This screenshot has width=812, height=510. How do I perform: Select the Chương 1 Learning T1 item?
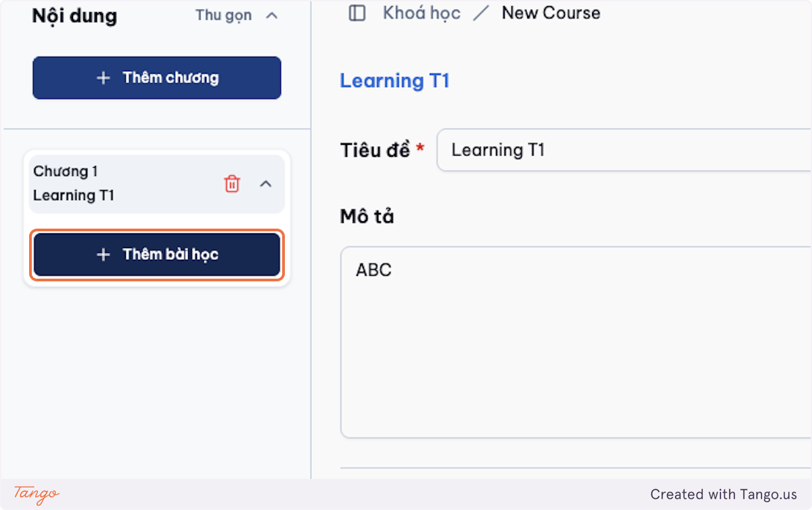(157, 184)
